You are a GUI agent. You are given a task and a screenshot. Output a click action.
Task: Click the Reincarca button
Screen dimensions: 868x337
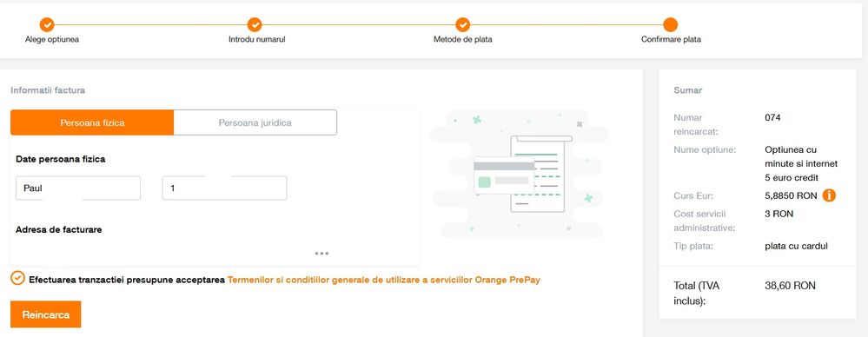pyautogui.click(x=45, y=314)
